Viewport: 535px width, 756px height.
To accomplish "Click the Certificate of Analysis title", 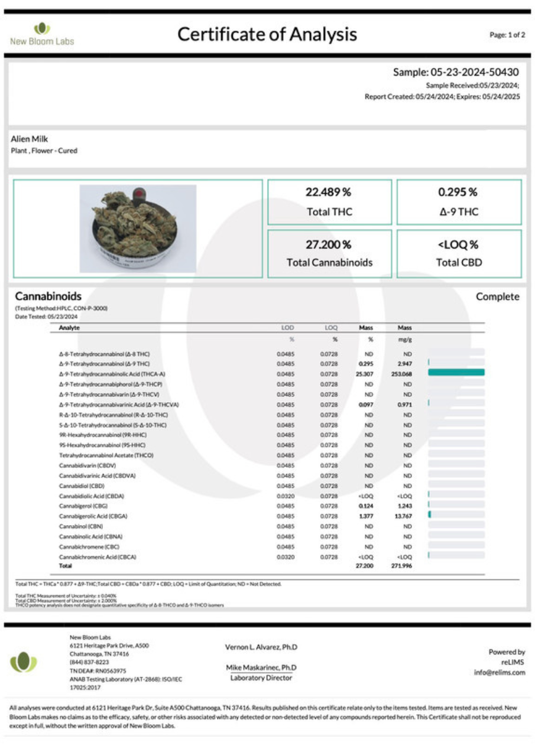I will click(x=267, y=34).
